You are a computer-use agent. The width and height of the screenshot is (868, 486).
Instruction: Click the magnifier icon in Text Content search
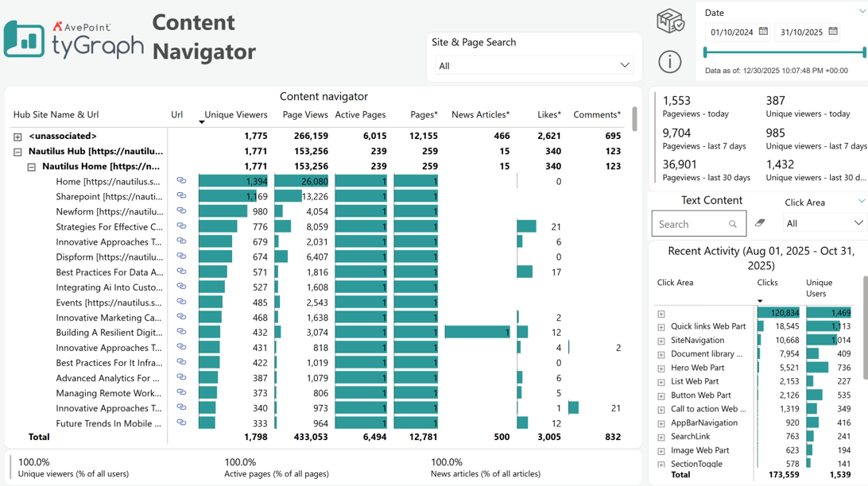click(x=733, y=224)
